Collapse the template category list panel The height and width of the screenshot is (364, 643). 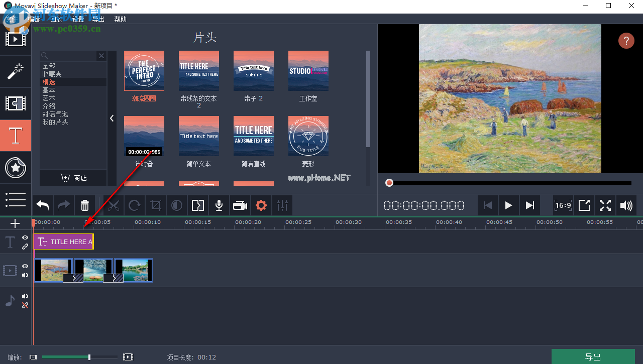112,118
